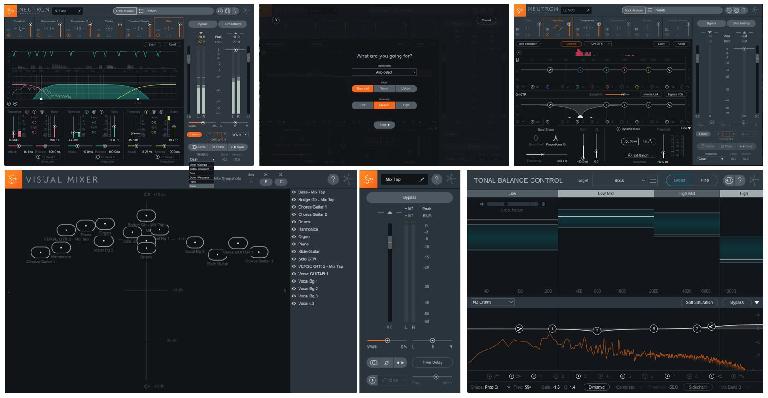Click the Low band Crest Factor meter
The height and width of the screenshot is (398, 768).
click(x=512, y=204)
